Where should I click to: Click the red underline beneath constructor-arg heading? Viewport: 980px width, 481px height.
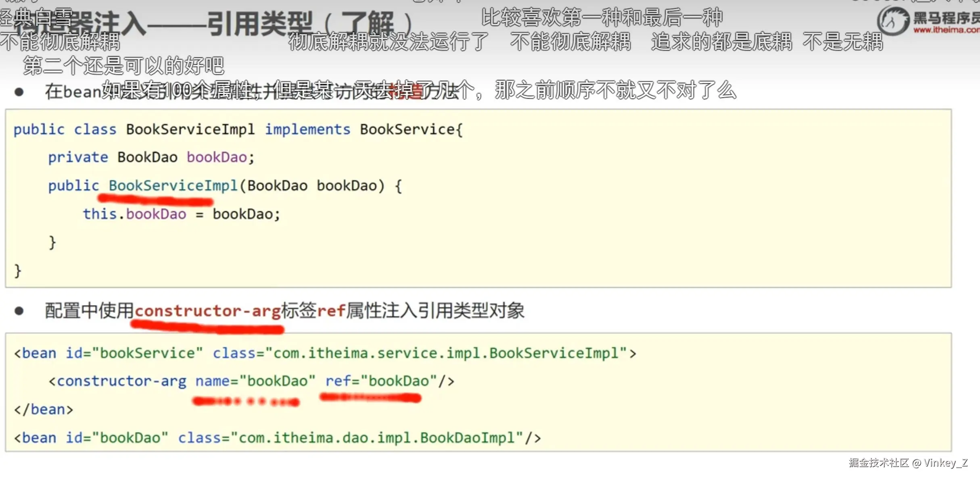point(208,327)
